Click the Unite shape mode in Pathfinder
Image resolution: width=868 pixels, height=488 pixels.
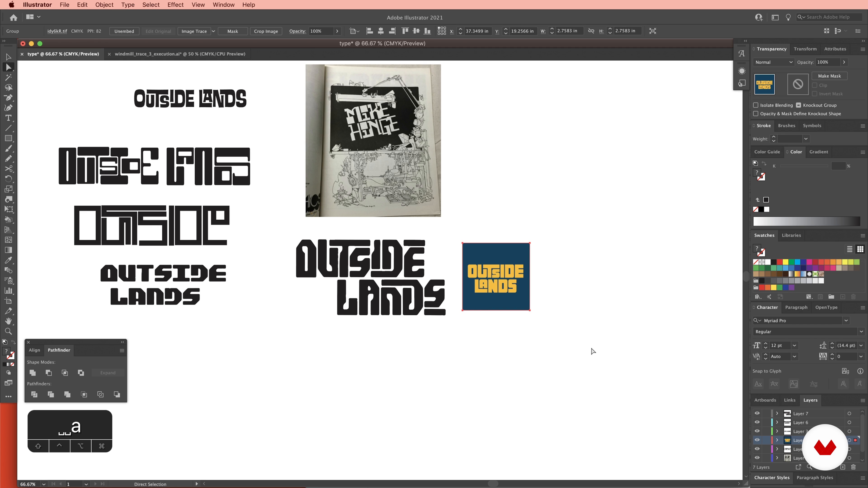[33, 373]
